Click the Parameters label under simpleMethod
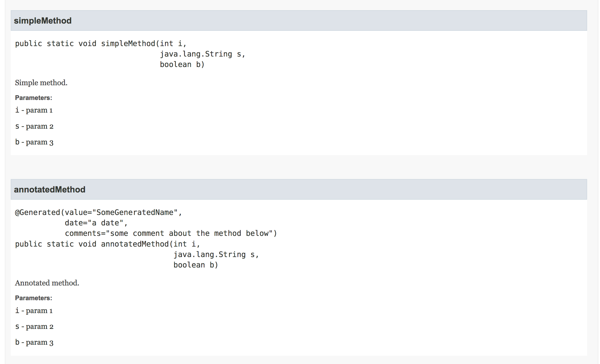 34,98
